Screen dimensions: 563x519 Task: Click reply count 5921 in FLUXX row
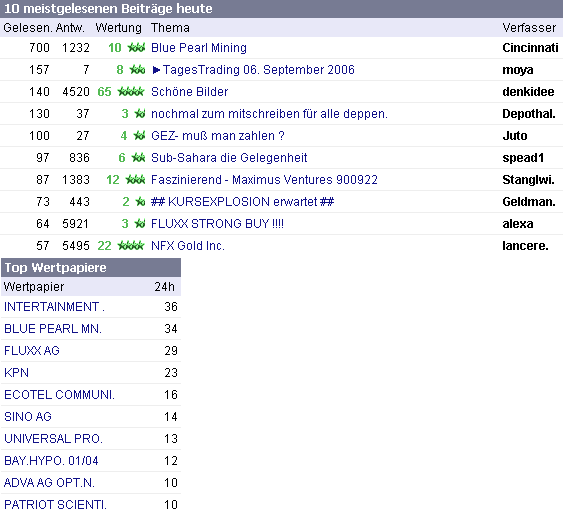(75, 223)
